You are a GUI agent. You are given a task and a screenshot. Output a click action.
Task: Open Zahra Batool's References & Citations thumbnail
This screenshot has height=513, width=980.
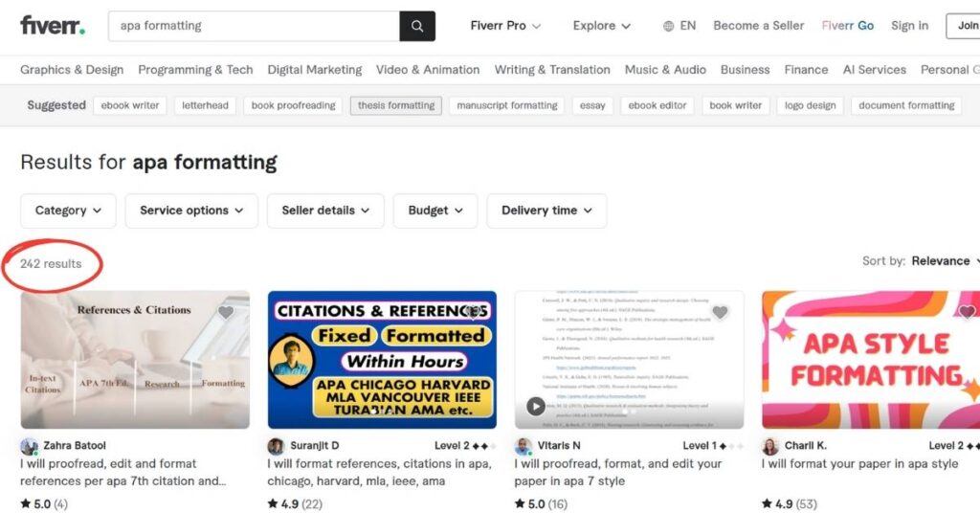(x=135, y=360)
